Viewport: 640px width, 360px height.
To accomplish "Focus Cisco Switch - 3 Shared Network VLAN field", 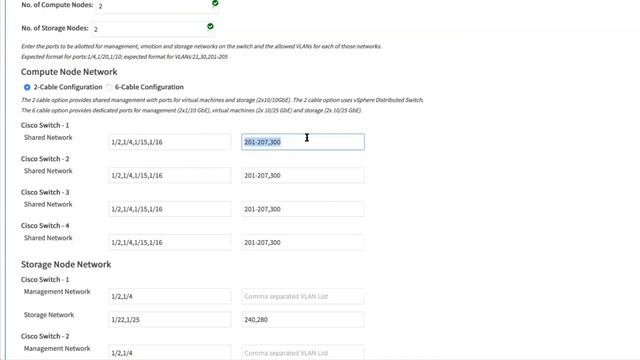I will click(x=303, y=209).
